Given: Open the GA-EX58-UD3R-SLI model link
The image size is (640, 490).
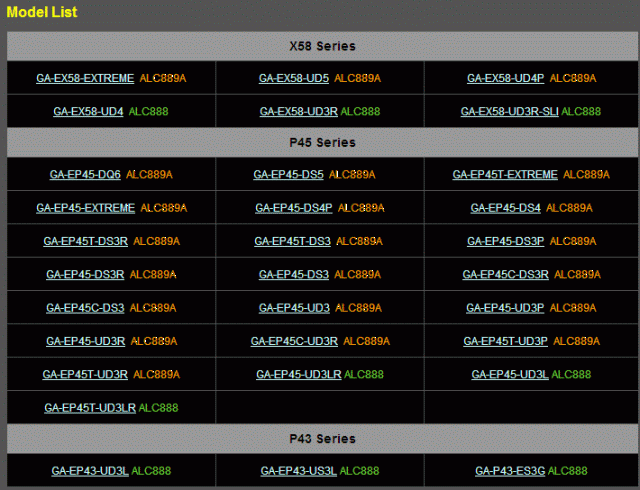Looking at the screenshot, I should coord(509,111).
